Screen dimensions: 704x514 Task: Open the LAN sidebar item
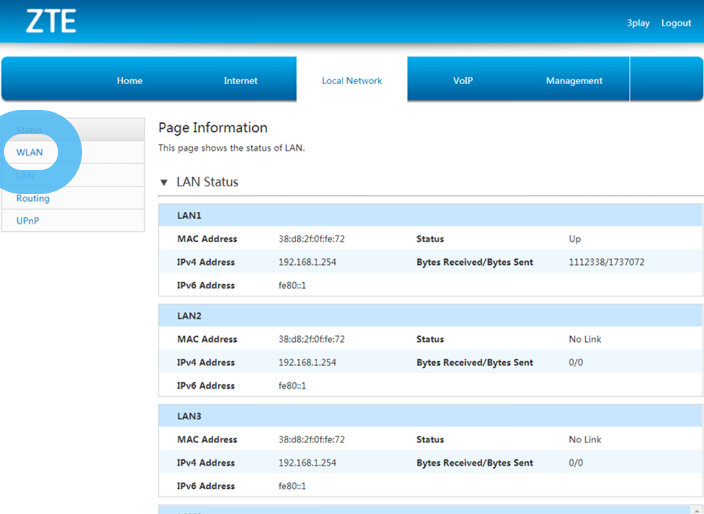pyautogui.click(x=26, y=175)
